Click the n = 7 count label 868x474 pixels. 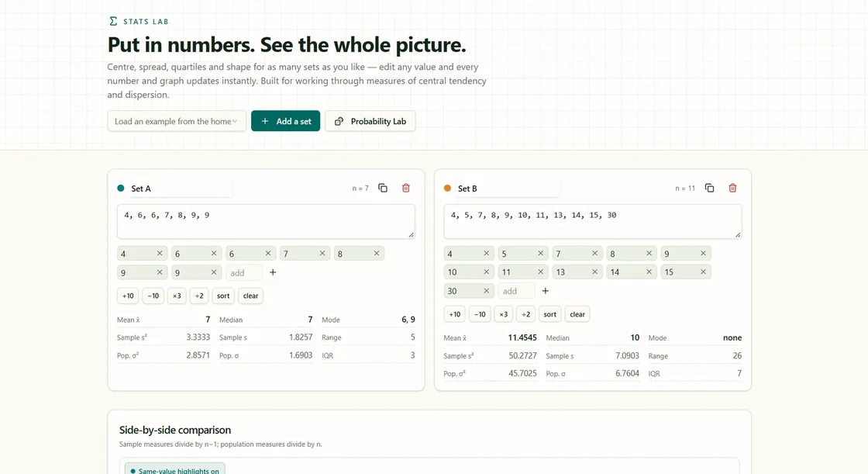pos(360,189)
